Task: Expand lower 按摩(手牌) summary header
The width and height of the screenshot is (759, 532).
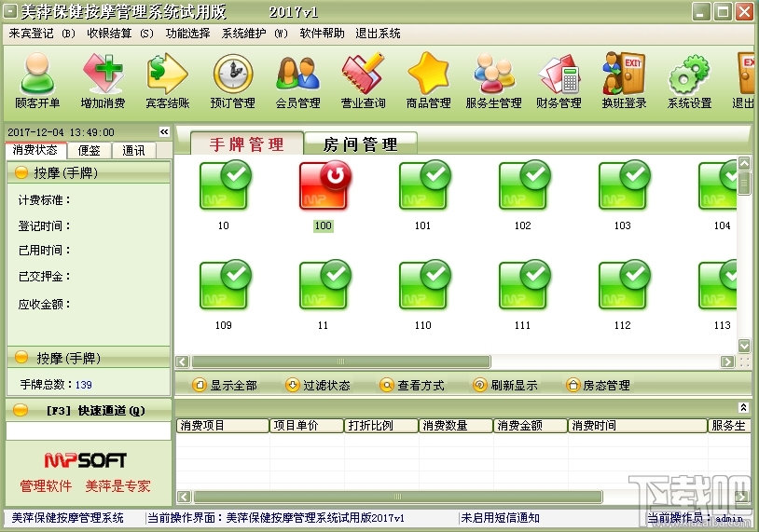Action: tap(89, 358)
